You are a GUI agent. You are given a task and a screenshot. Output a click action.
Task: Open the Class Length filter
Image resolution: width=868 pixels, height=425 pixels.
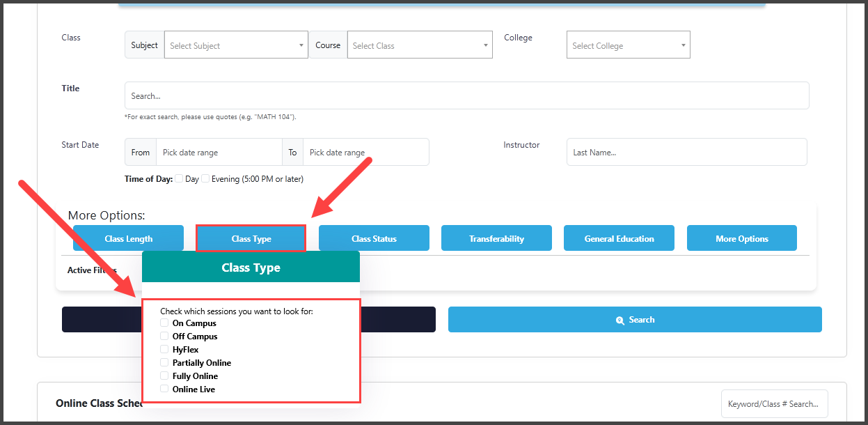[x=128, y=238]
